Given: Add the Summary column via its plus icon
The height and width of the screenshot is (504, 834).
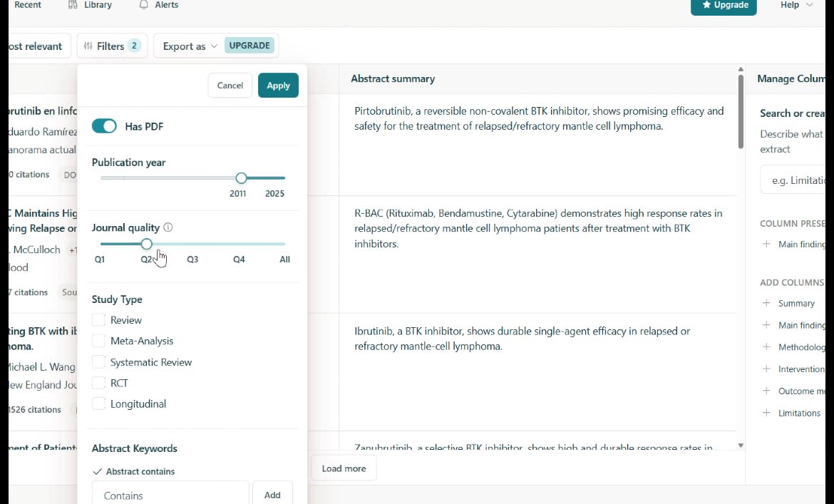Looking at the screenshot, I should pos(767,303).
